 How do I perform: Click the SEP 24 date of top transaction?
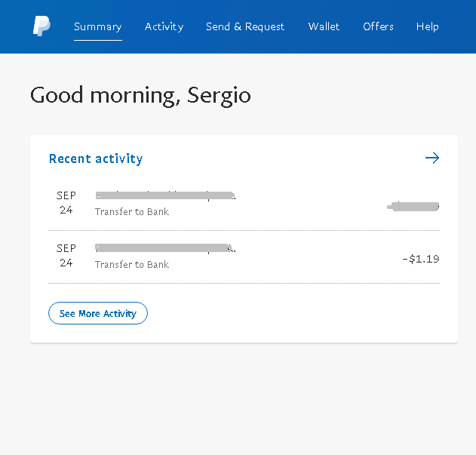coord(66,203)
